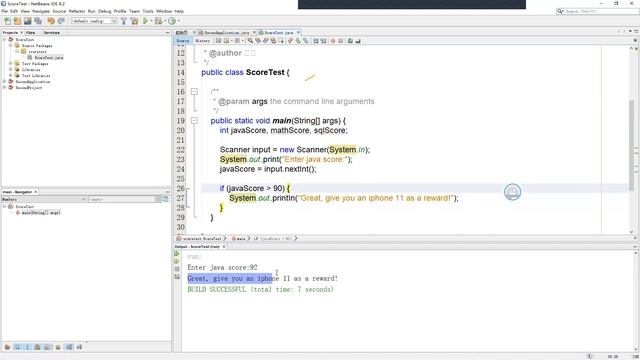Viewport: 640px width, 360px height.
Task: Expand the Test Packages node
Action: pos(11,63)
